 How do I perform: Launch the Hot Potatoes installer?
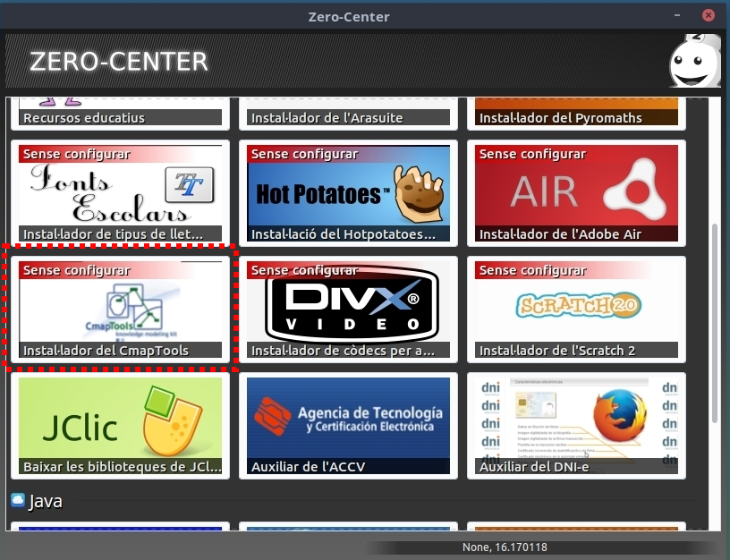pyautogui.click(x=348, y=194)
